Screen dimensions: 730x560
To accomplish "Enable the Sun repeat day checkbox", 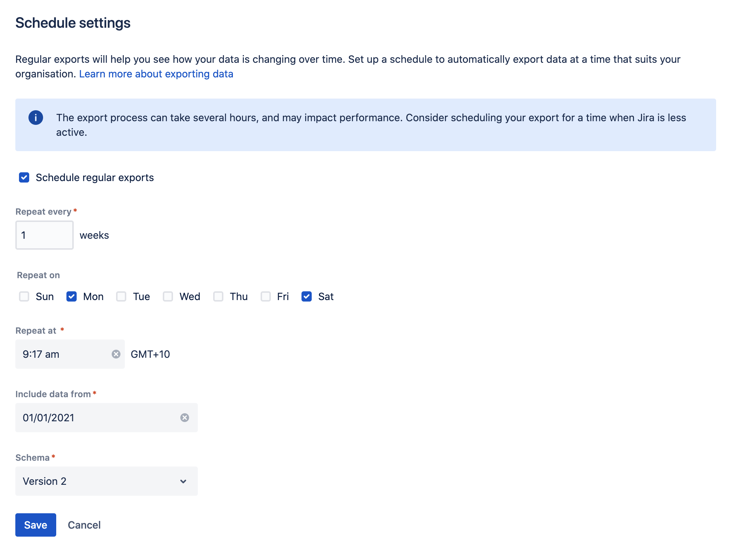I will [x=24, y=296].
